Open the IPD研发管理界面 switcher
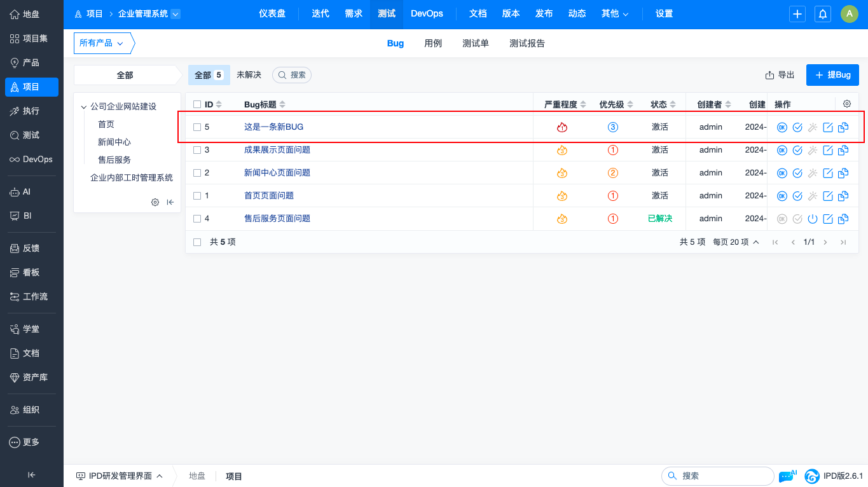Image resolution: width=868 pixels, height=487 pixels. click(x=120, y=476)
